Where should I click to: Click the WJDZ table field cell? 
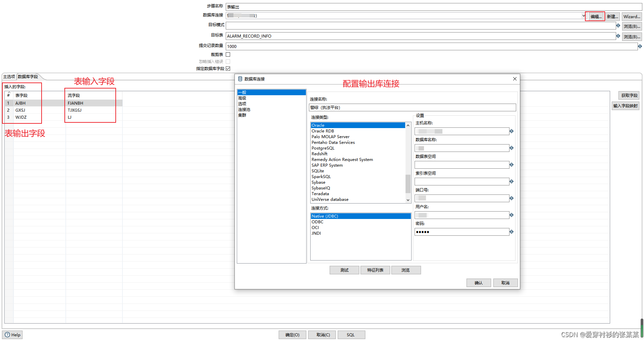pos(39,117)
